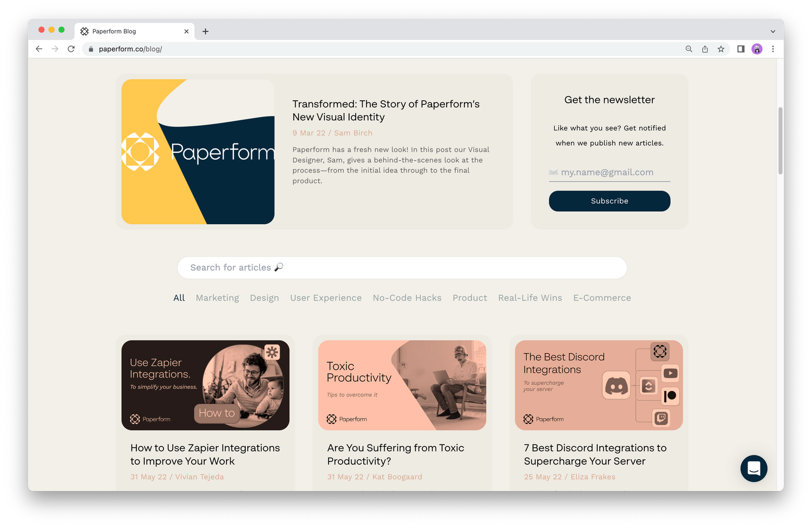Click the zoom magnifier icon in the address bar
Screen dimensions: 812x528
point(689,49)
